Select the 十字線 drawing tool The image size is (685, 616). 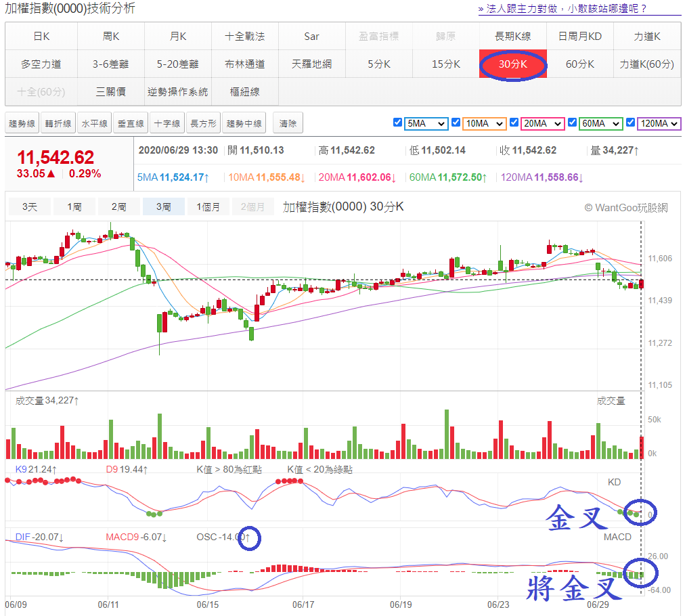pyautogui.click(x=167, y=124)
